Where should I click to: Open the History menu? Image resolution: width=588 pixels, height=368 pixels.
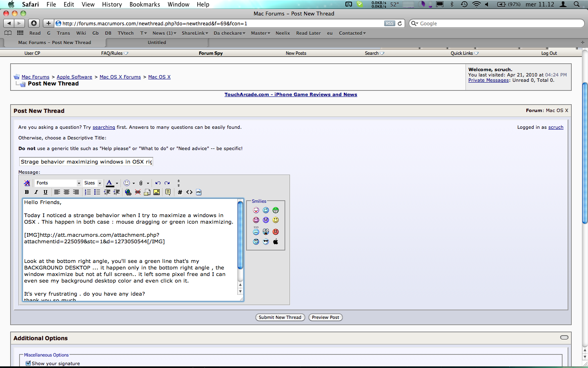coord(112,4)
